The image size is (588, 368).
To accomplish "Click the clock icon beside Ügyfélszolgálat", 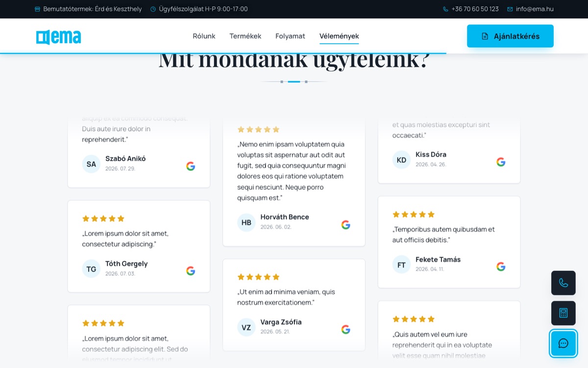I will click(153, 9).
